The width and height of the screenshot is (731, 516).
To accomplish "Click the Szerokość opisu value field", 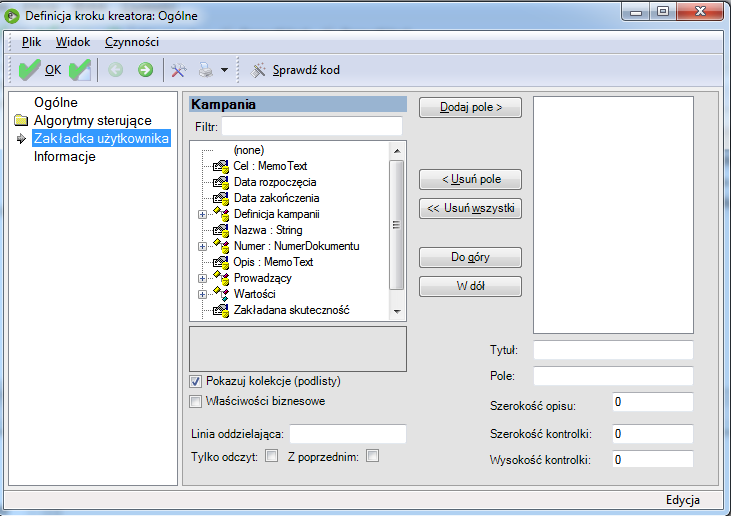I will pos(653,402).
